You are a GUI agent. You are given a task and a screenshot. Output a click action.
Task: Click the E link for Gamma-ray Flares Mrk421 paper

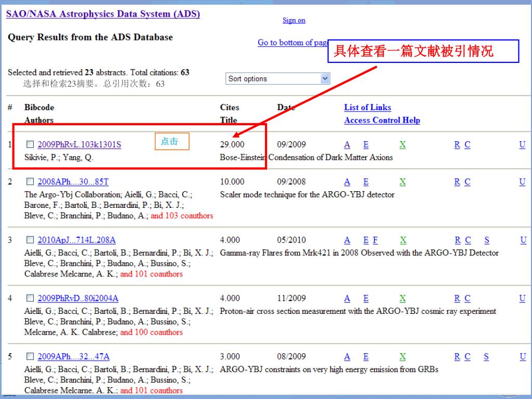pyautogui.click(x=366, y=240)
